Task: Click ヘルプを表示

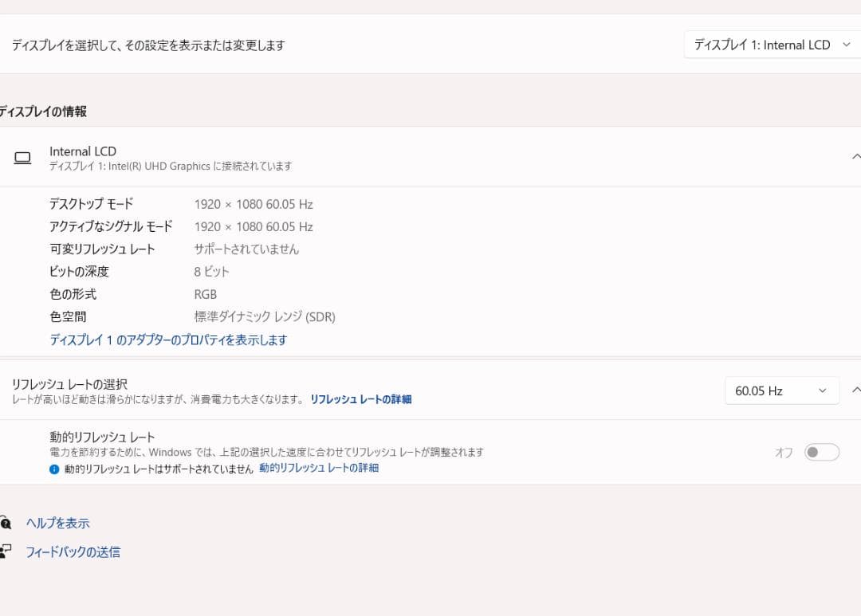Action: 58,523
